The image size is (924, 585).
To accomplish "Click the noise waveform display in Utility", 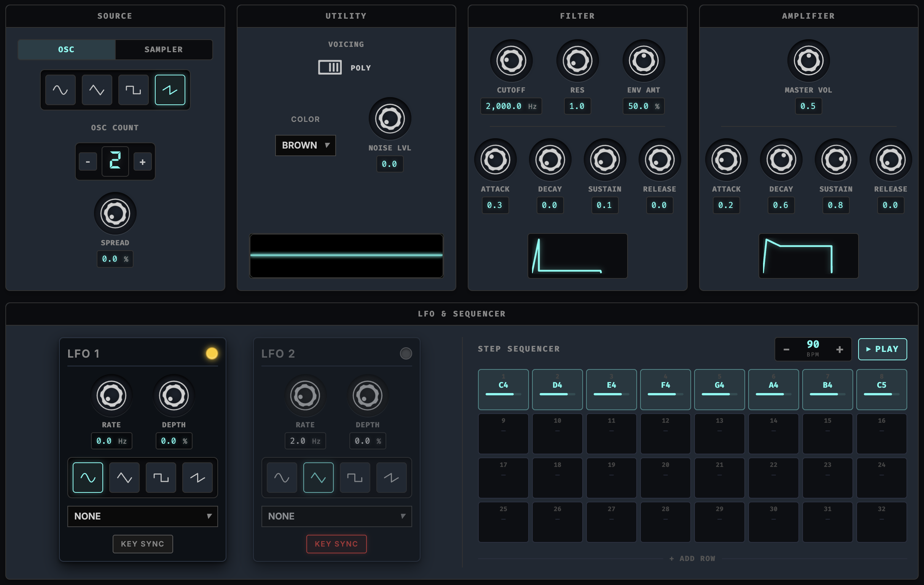I will (x=346, y=256).
